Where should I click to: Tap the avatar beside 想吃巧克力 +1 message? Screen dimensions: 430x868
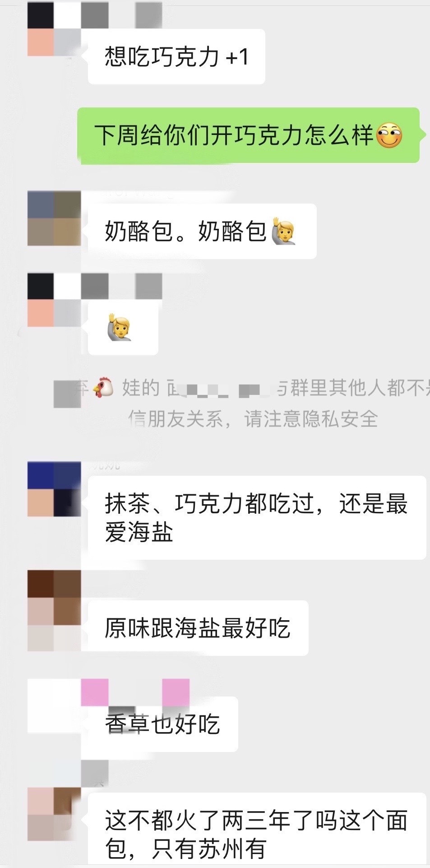coord(54,29)
